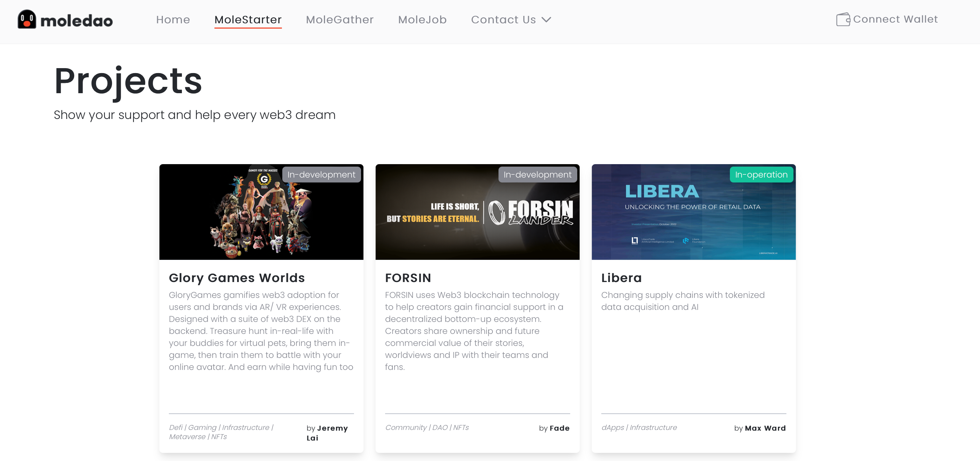This screenshot has width=980, height=461.
Task: Click the 'dApps | Infrastructure' tags
Action: pos(639,427)
